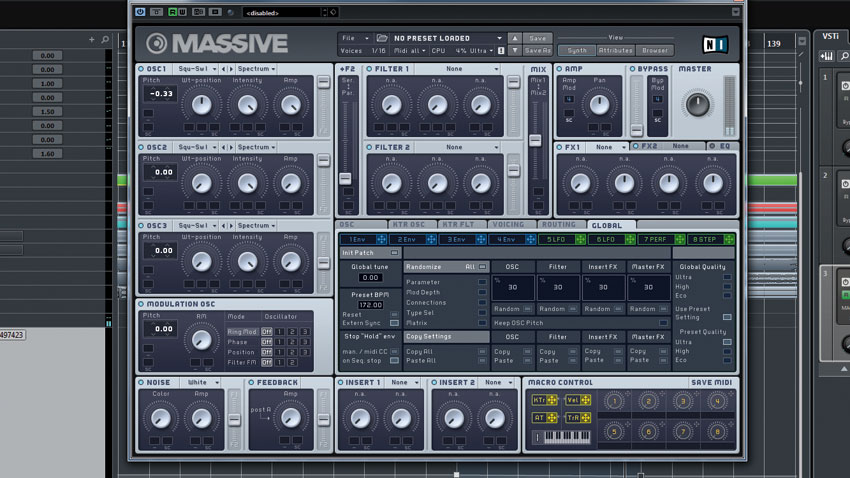Image resolution: width=850 pixels, height=478 pixels.
Task: Click the mini keyboard in Macro Control
Action: 566,436
